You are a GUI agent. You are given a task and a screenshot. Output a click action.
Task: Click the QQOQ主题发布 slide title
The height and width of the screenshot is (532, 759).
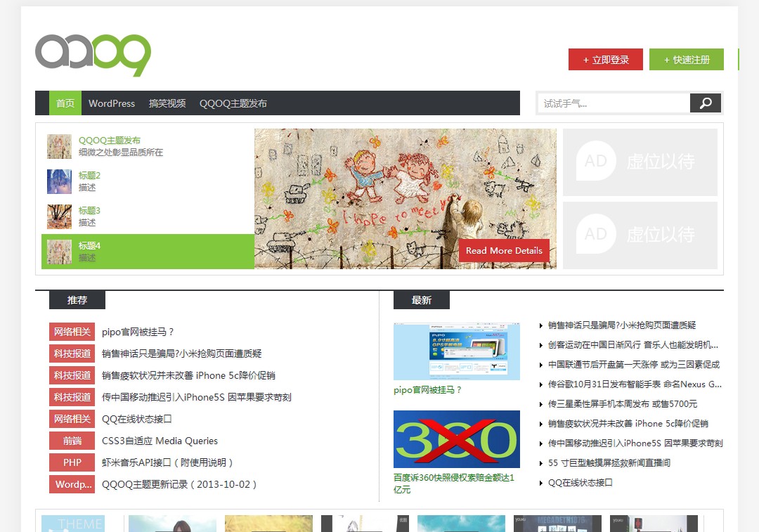tap(110, 141)
